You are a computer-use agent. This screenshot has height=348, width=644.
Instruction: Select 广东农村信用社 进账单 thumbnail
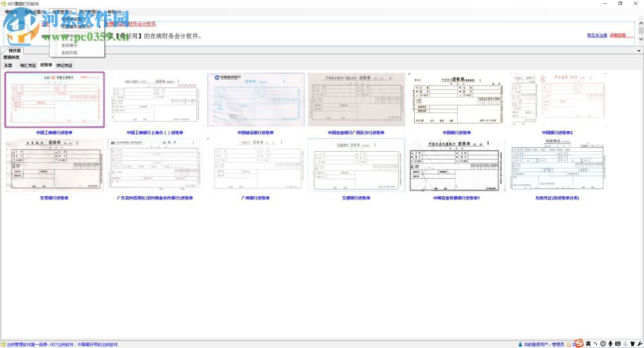pos(155,165)
